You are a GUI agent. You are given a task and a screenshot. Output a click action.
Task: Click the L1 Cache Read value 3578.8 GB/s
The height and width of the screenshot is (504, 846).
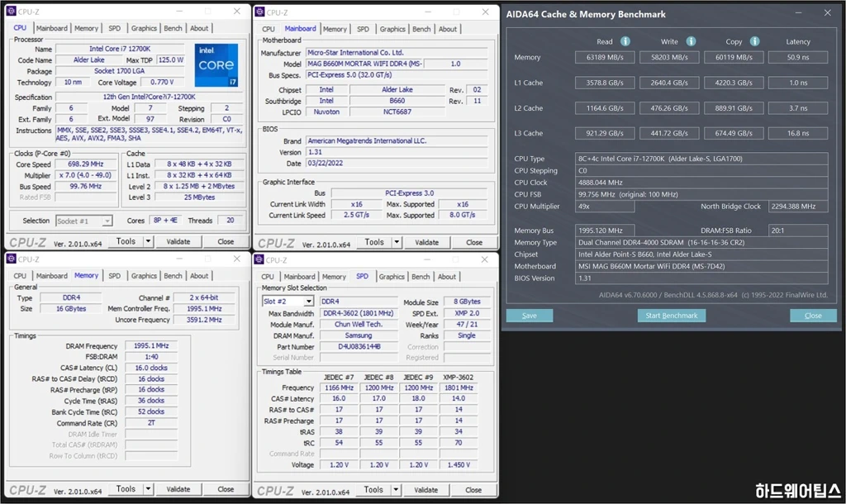605,83
